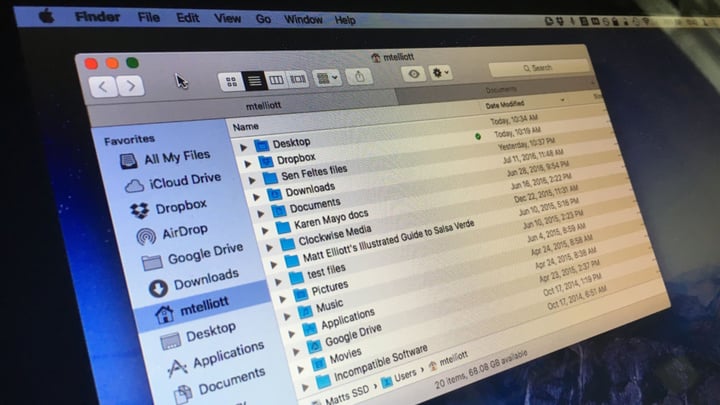This screenshot has width=720, height=405.
Task: Expand the Downloads folder row
Action: click(x=256, y=197)
